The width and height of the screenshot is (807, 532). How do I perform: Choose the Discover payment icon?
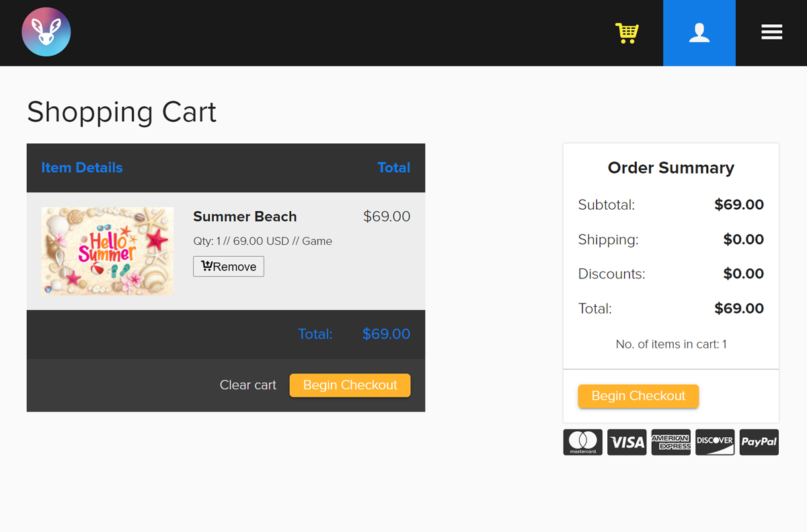click(715, 442)
